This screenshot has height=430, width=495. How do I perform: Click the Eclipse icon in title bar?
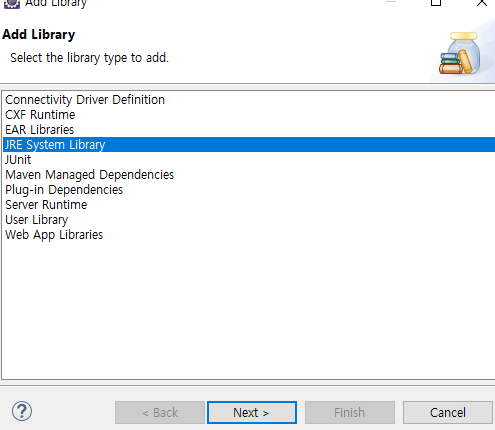coord(12,4)
